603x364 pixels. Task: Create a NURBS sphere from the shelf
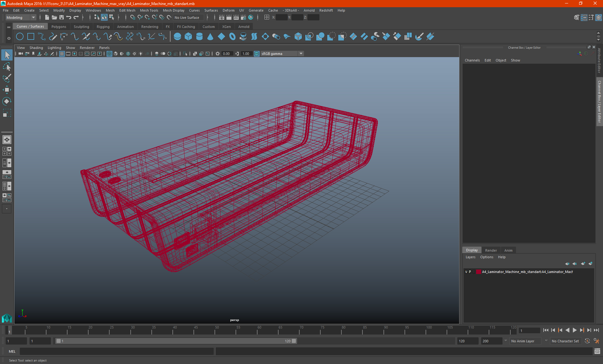point(177,37)
